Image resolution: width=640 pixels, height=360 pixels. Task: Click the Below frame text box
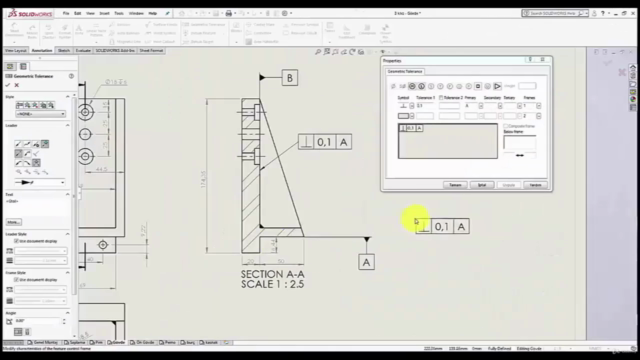(520, 142)
